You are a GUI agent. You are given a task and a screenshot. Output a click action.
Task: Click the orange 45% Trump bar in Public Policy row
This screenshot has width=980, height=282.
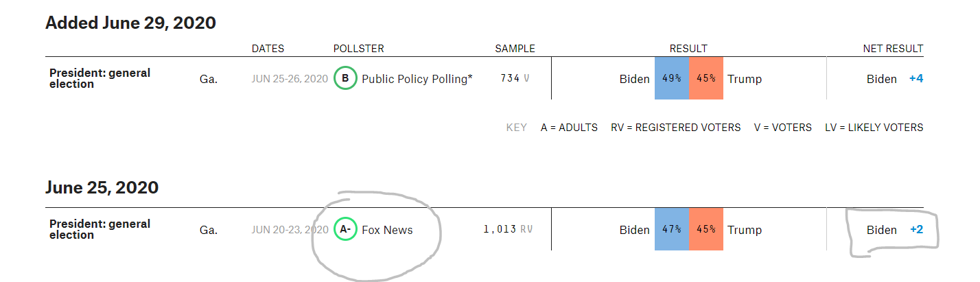tap(705, 78)
